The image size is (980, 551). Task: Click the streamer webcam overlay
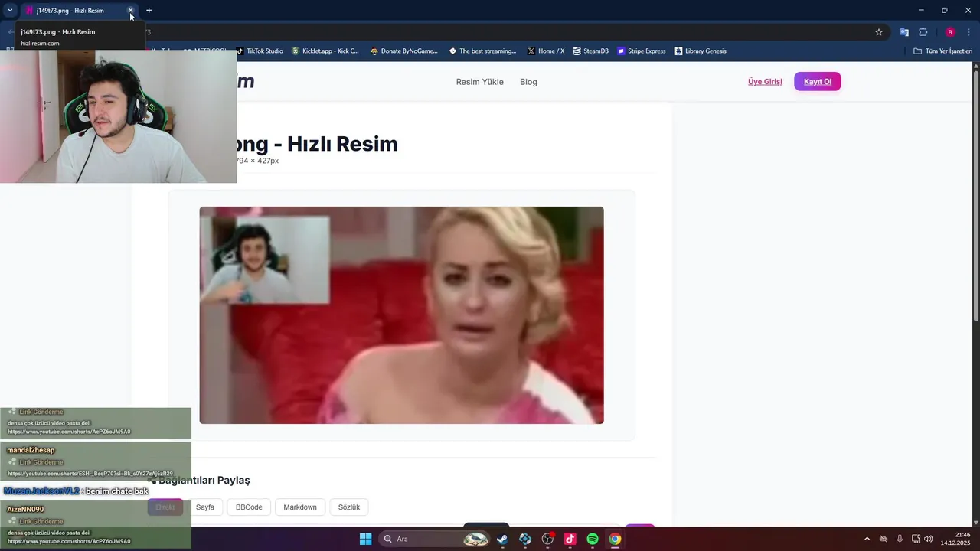(x=118, y=116)
